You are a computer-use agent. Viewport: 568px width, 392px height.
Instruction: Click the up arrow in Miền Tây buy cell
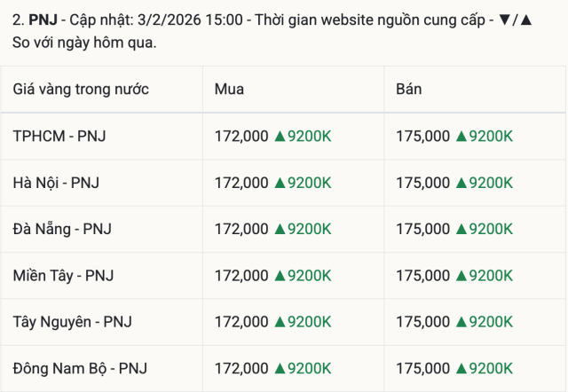pos(279,275)
